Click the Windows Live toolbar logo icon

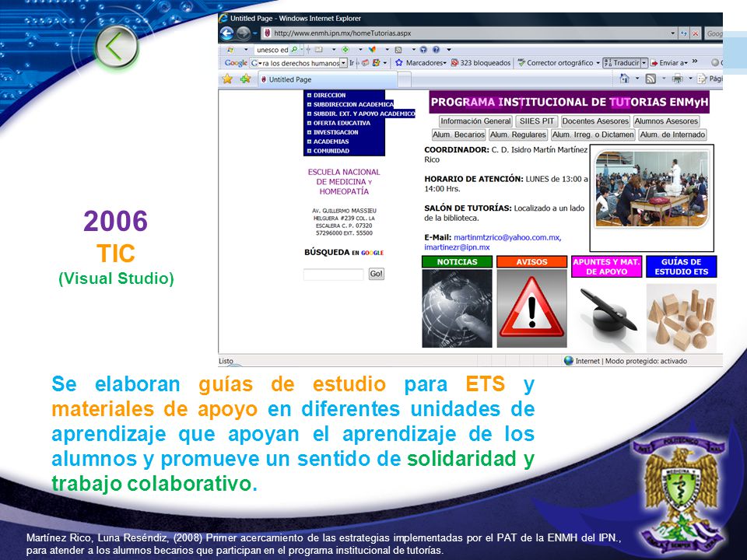click(x=230, y=50)
